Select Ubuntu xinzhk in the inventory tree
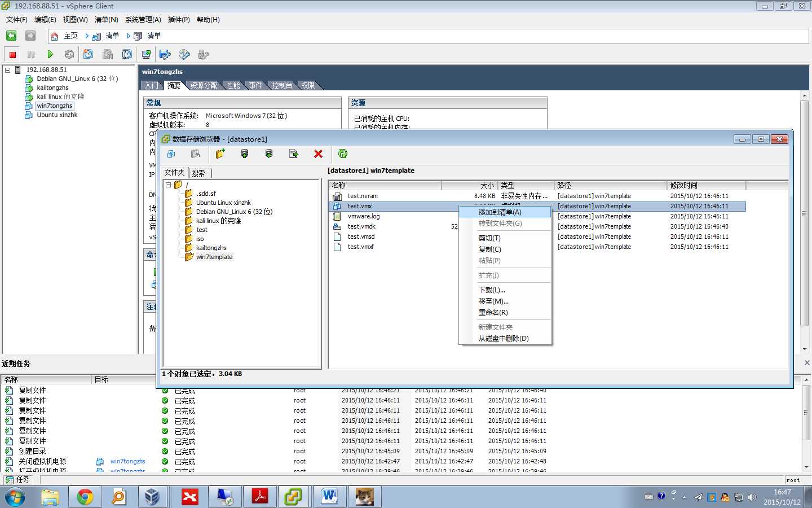Viewport: 812px width, 508px height. [x=57, y=115]
